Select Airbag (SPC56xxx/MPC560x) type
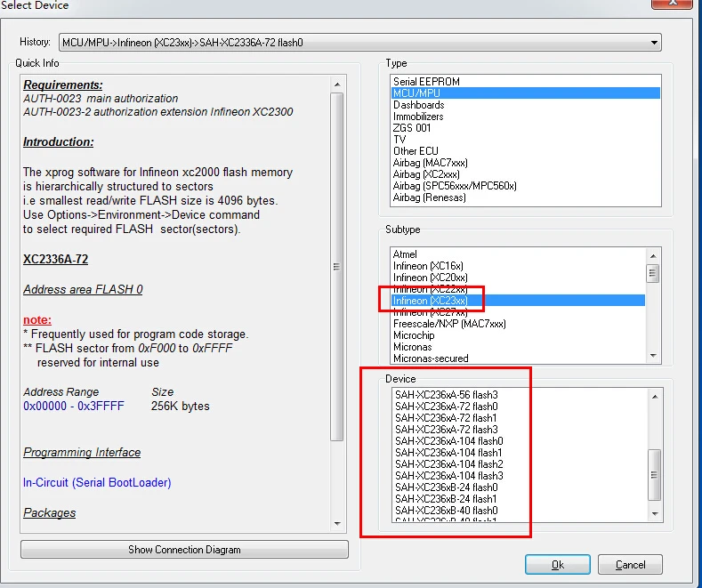 click(x=525, y=186)
